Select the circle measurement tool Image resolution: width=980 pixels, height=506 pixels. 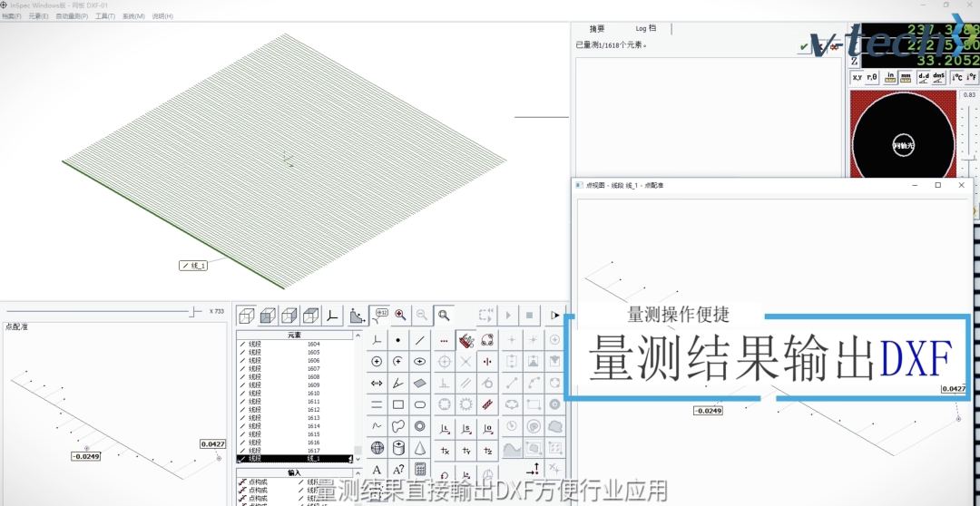pos(377,362)
